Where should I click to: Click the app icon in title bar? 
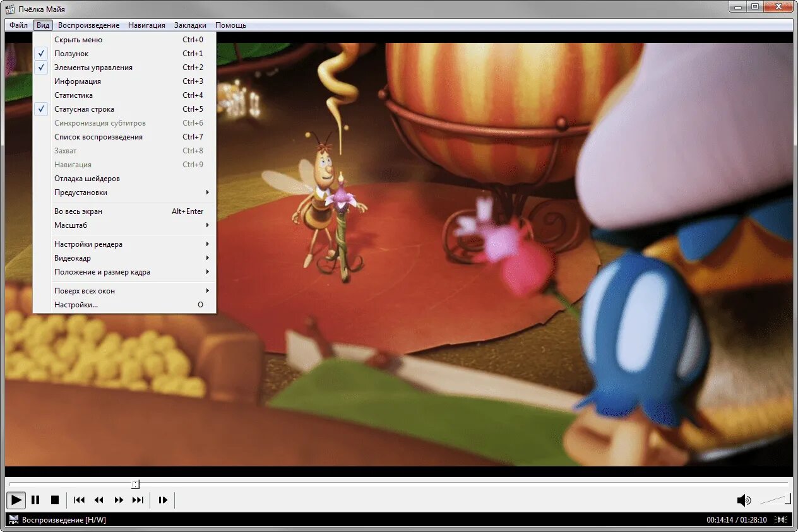coord(10,9)
